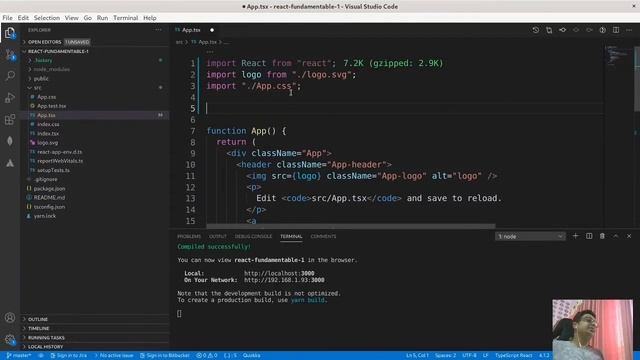
Task: Open the Run menu
Action: click(x=102, y=18)
